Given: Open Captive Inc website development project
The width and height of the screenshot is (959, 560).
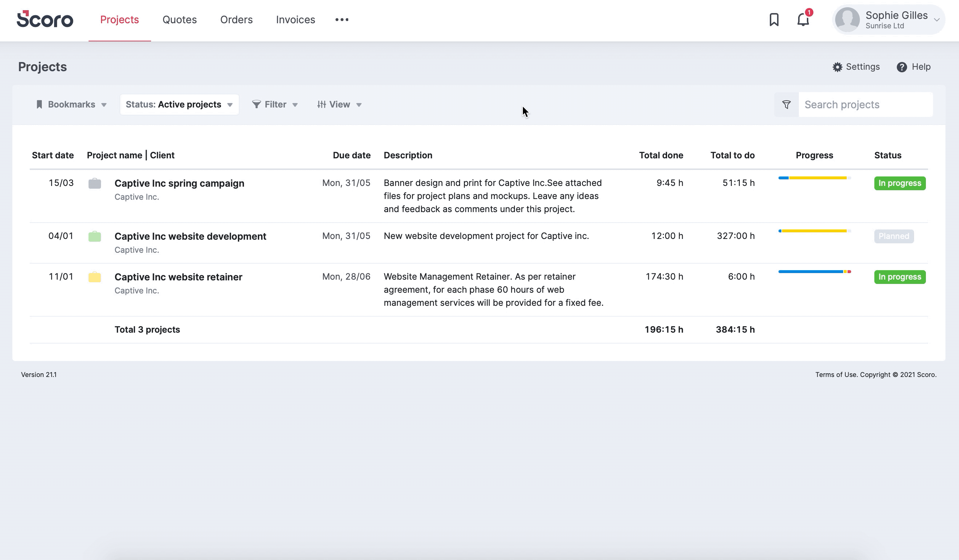Looking at the screenshot, I should pyautogui.click(x=190, y=236).
